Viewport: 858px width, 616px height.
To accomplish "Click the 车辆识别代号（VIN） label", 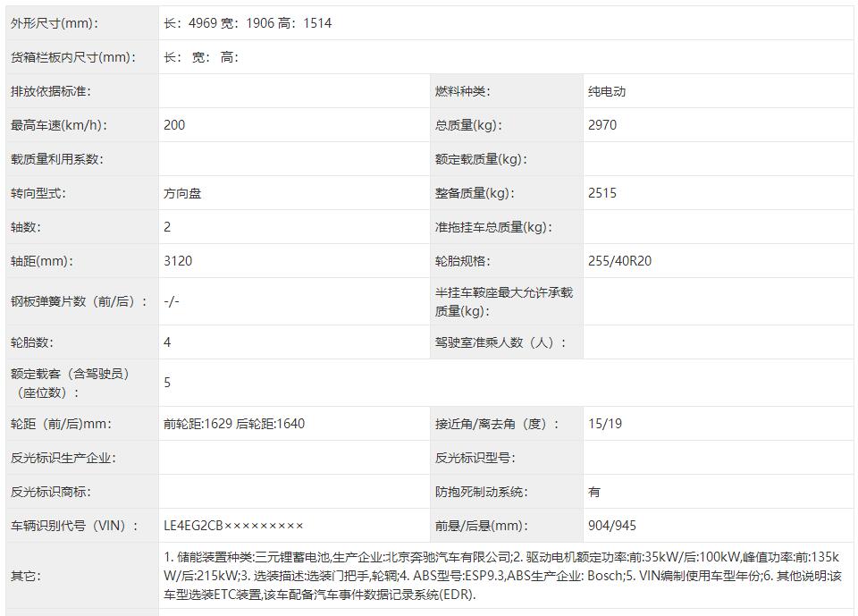I will (x=74, y=525).
